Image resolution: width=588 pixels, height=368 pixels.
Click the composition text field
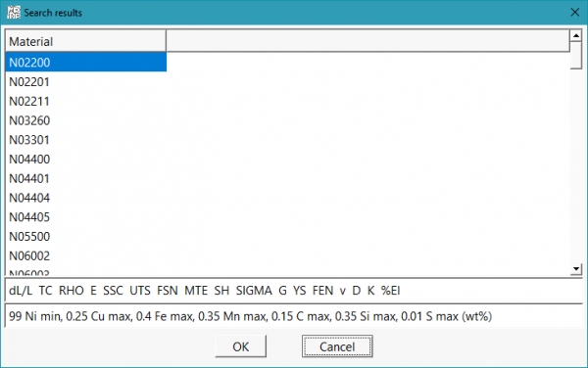click(294, 316)
